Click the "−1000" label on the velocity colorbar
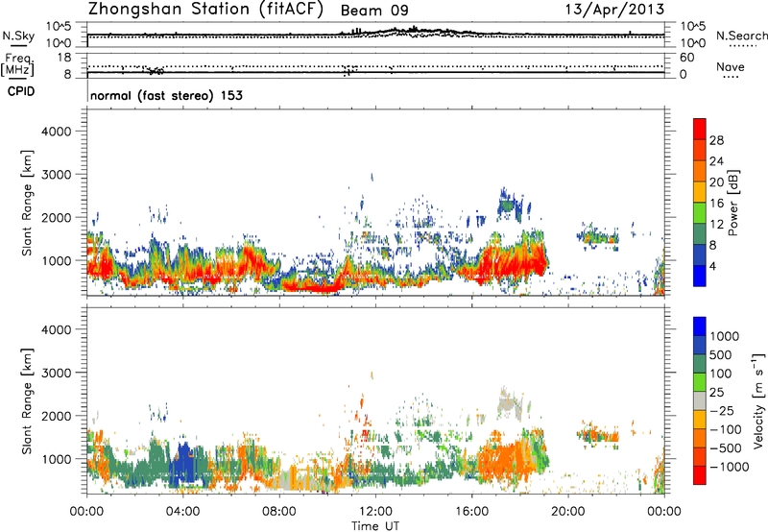768x532 pixels. (729, 467)
